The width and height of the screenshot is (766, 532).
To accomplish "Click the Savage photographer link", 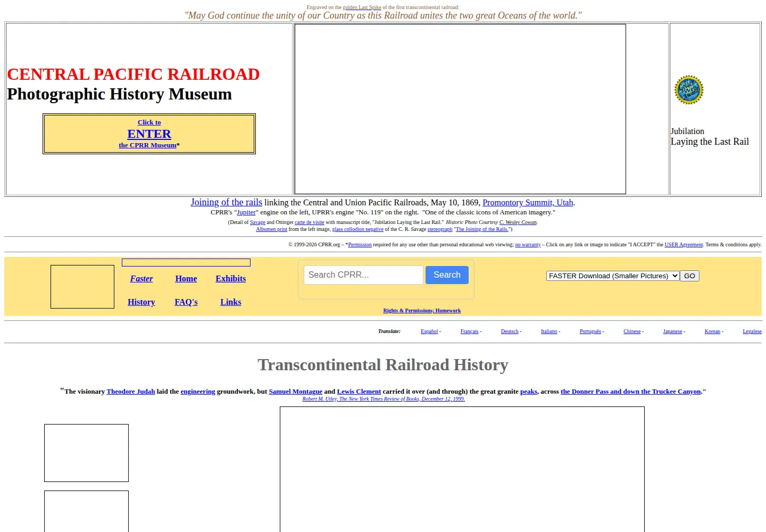I will point(257,222).
